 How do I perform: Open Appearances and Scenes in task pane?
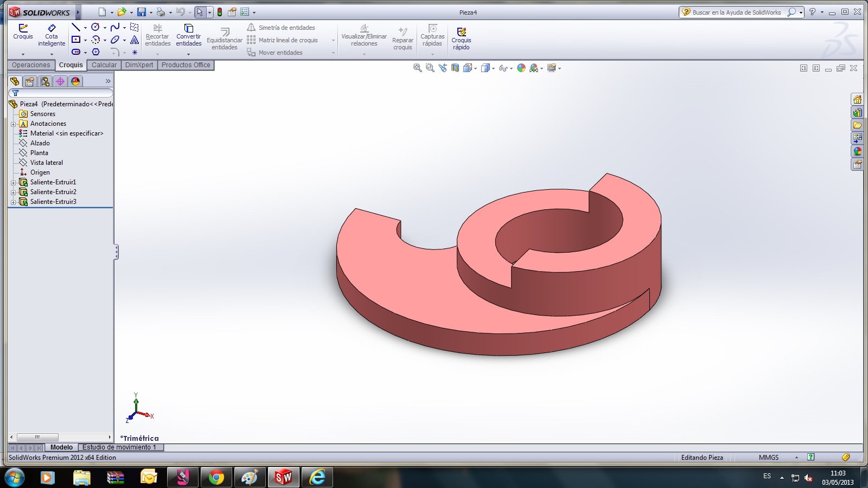pyautogui.click(x=857, y=151)
